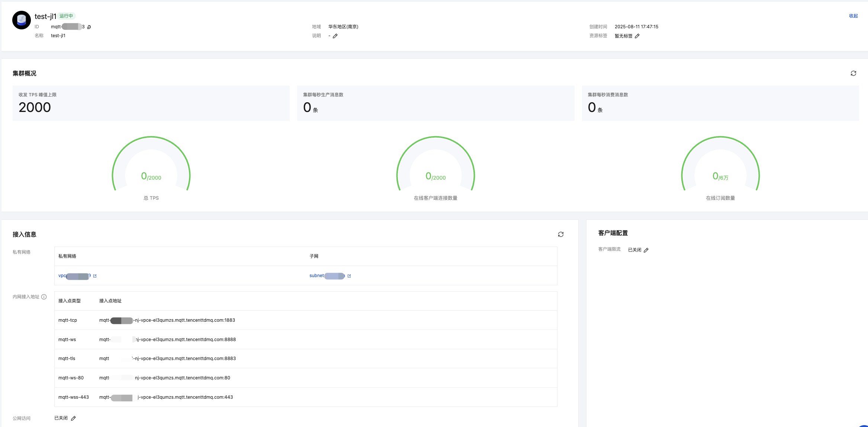This screenshot has width=868, height=427.
Task: Refresh the 集群概况 cluster overview
Action: pyautogui.click(x=853, y=73)
